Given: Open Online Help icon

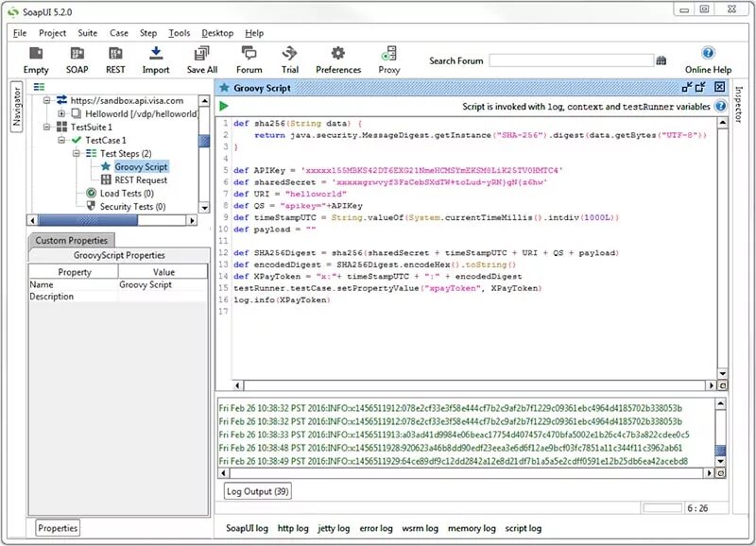Looking at the screenshot, I should point(708,60).
